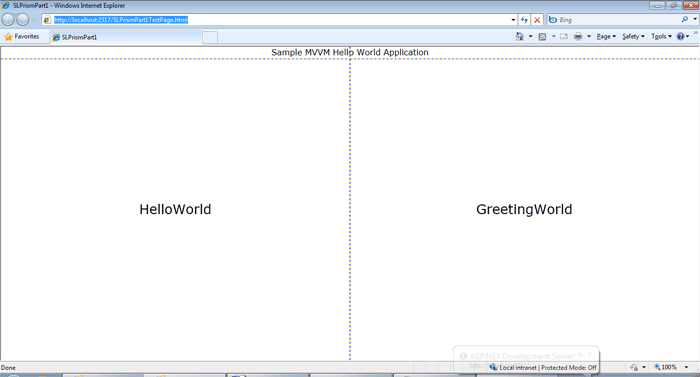Click the Back navigation button
This screenshot has width=700, height=377.
click(x=8, y=20)
